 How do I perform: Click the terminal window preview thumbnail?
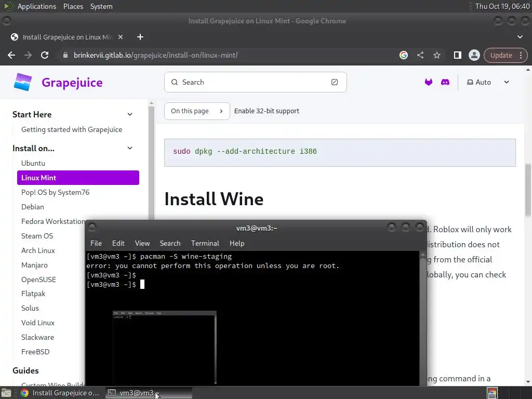[165, 348]
